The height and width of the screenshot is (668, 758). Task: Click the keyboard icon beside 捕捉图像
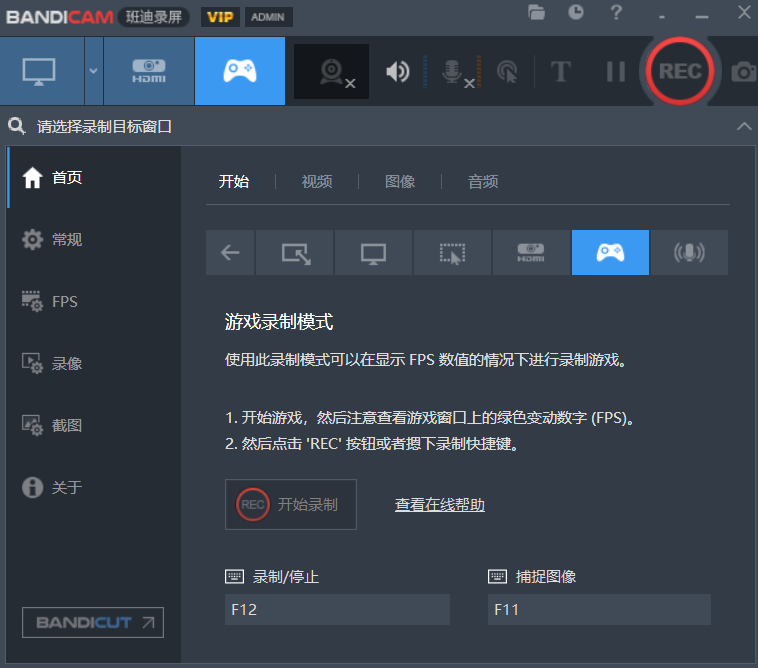tap(497, 576)
